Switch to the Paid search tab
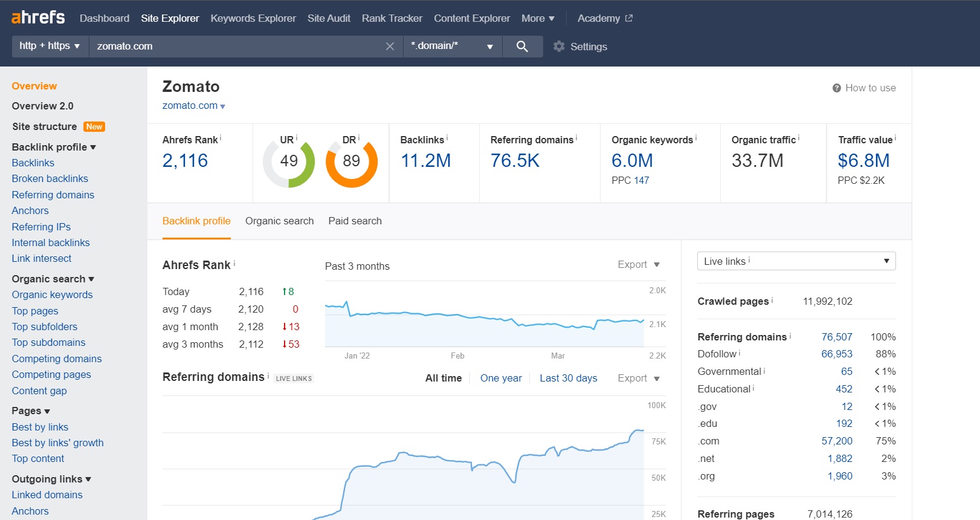 (x=355, y=221)
